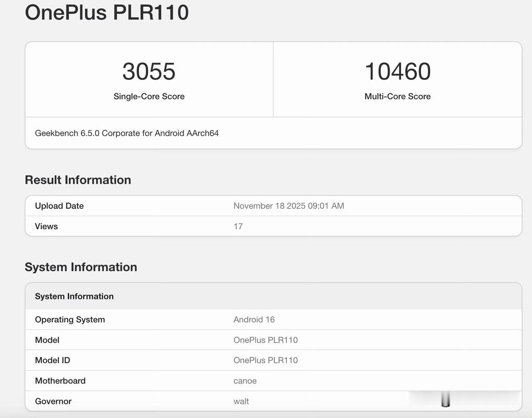The height and width of the screenshot is (418, 532).
Task: Click the Multi-Core Score label
Action: coord(397,96)
